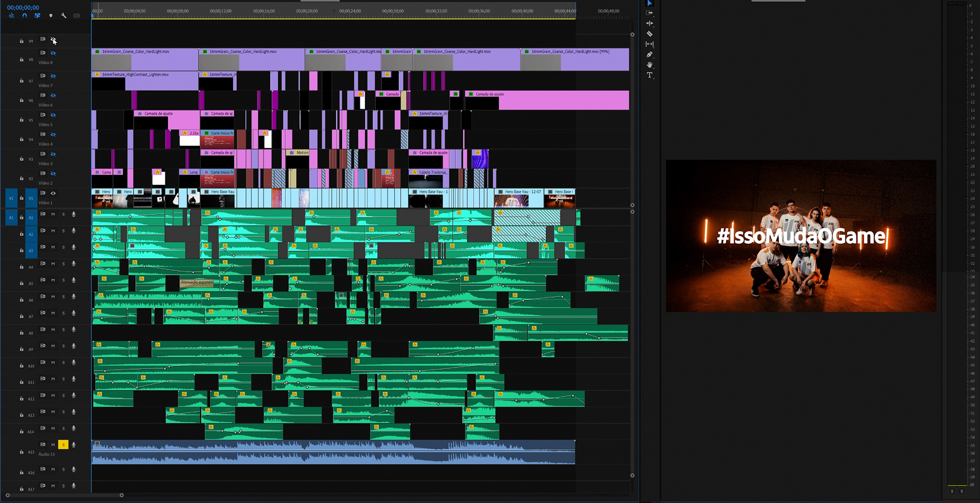Click the Add Marker icon
The height and width of the screenshot is (503, 980).
tap(51, 16)
